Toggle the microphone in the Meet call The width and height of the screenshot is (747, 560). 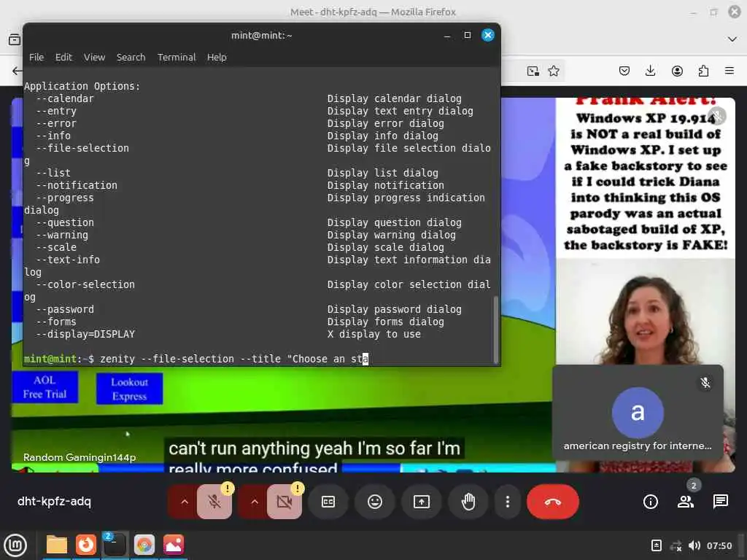(214, 502)
